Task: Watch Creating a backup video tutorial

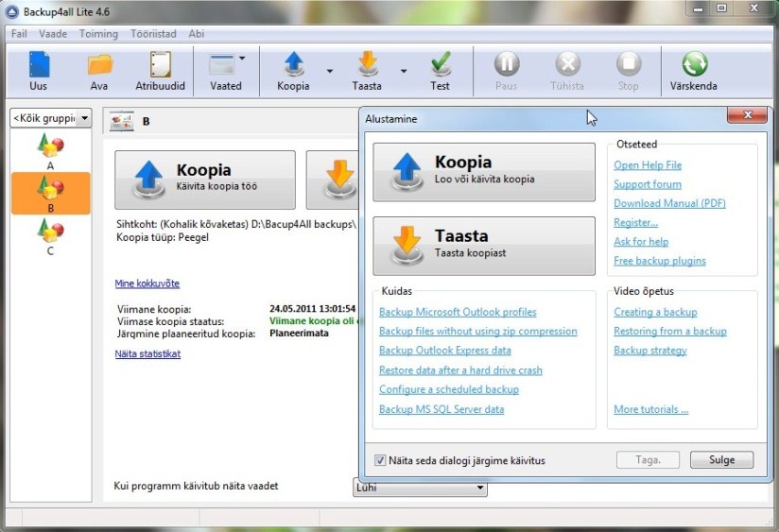Action: click(x=655, y=312)
